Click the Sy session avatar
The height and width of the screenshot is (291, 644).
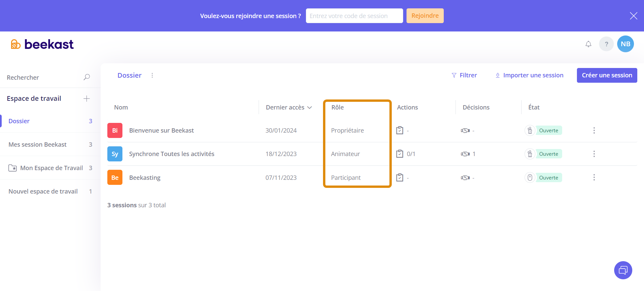(115, 154)
